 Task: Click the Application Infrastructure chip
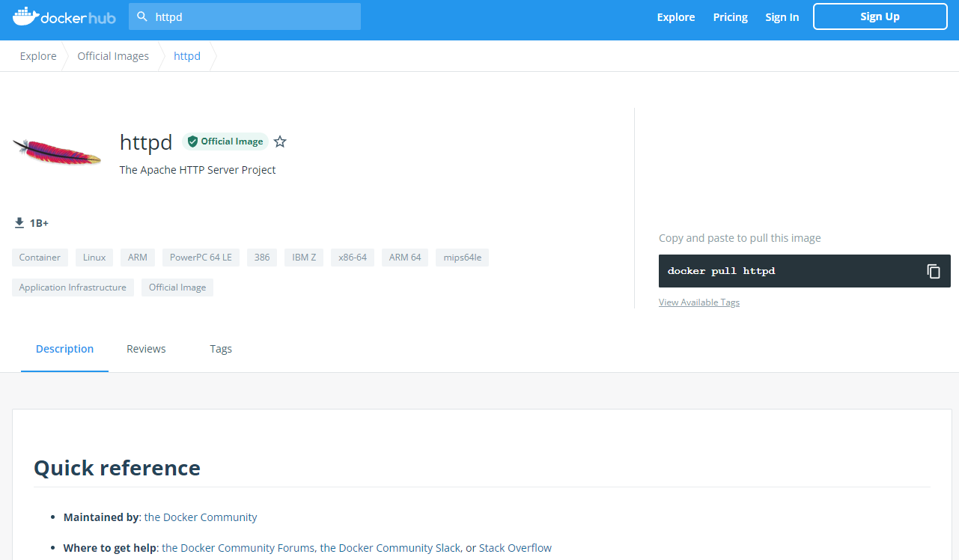(73, 287)
